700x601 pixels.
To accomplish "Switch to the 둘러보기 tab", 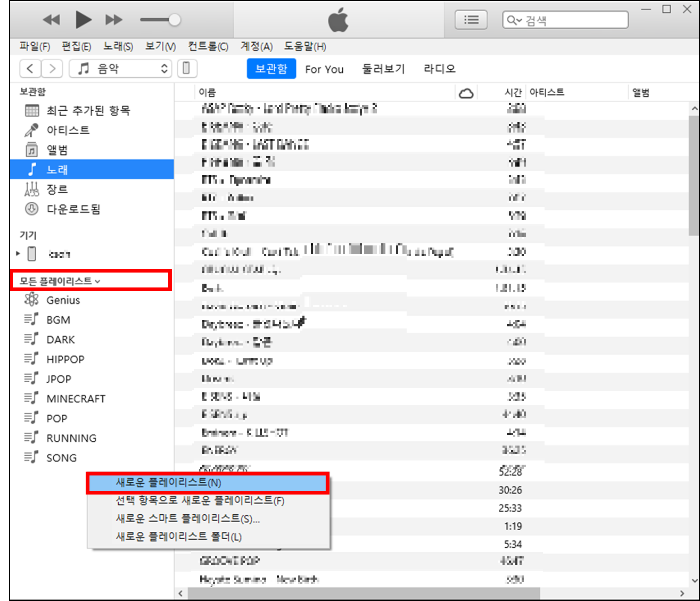I will [383, 69].
